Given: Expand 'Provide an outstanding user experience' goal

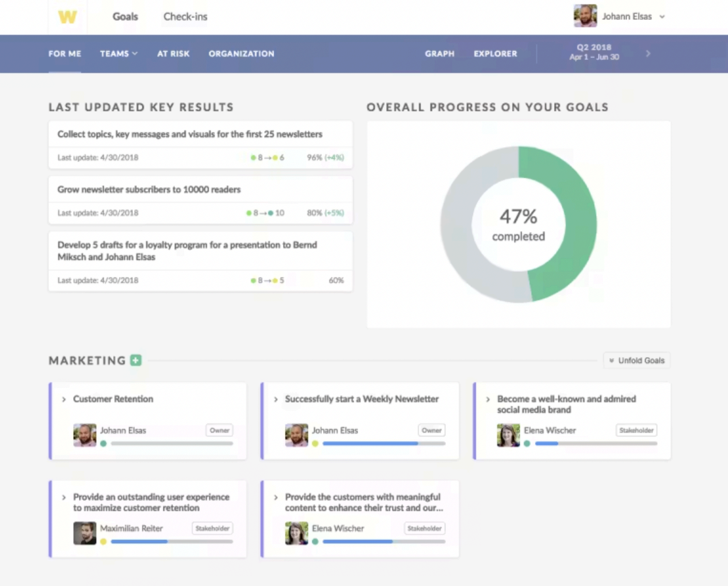Looking at the screenshot, I should point(64,497).
